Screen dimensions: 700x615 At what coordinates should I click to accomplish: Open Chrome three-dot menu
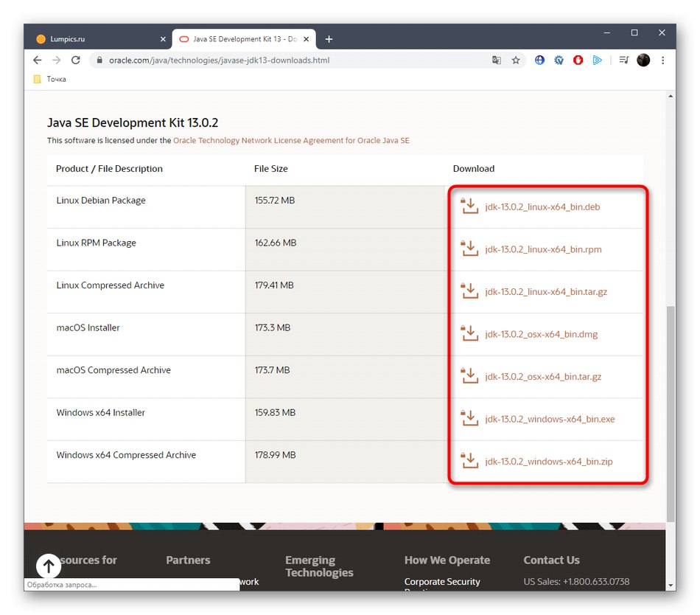pos(662,60)
